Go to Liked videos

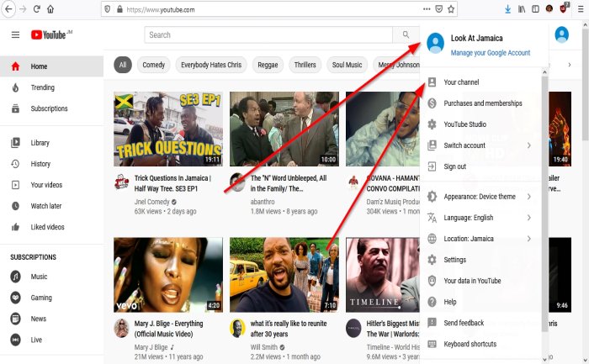pyautogui.click(x=47, y=227)
